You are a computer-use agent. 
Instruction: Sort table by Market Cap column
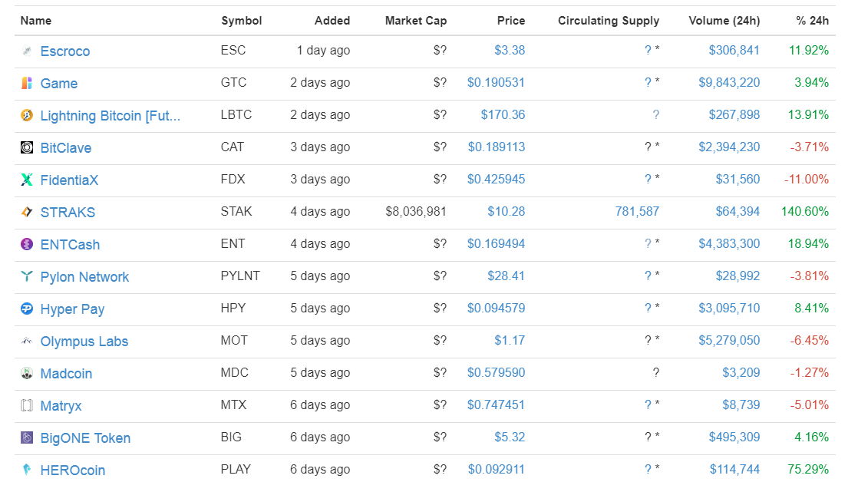(415, 21)
